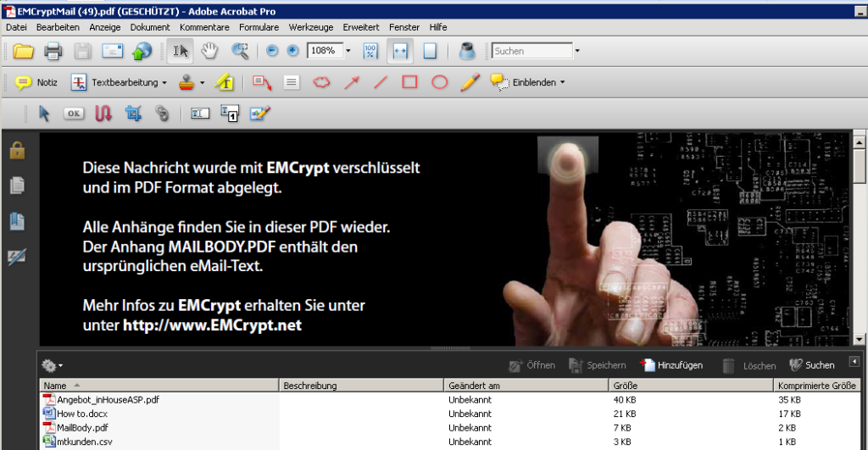Open the Datei menu
Viewport: 868px width, 450px height.
click(16, 27)
